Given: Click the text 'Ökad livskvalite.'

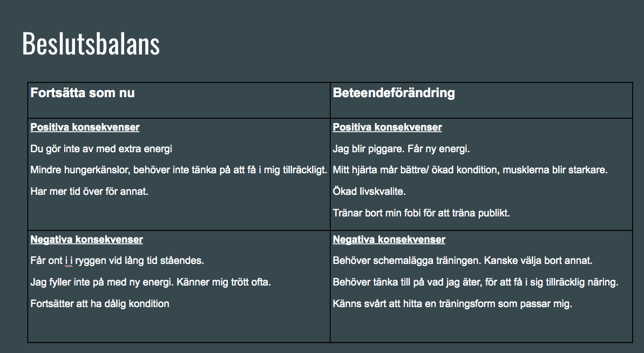Looking at the screenshot, I should point(369,191).
